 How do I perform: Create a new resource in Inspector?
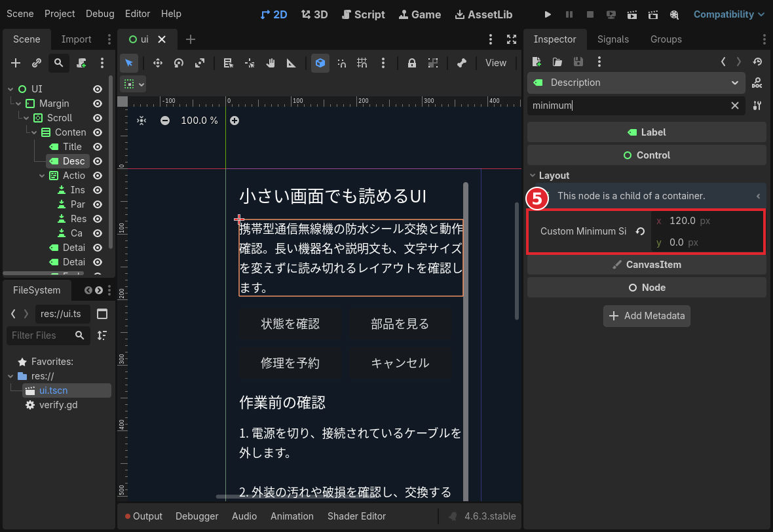pos(537,62)
